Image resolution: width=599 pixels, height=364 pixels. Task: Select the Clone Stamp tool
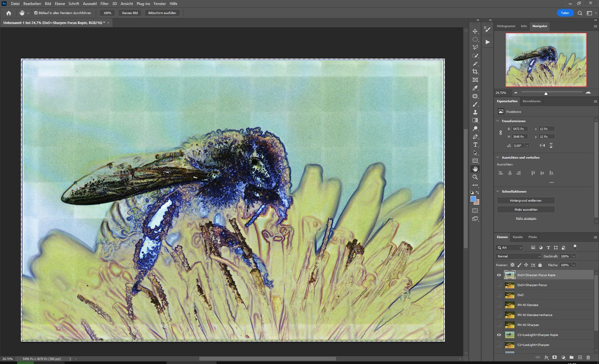(x=475, y=112)
